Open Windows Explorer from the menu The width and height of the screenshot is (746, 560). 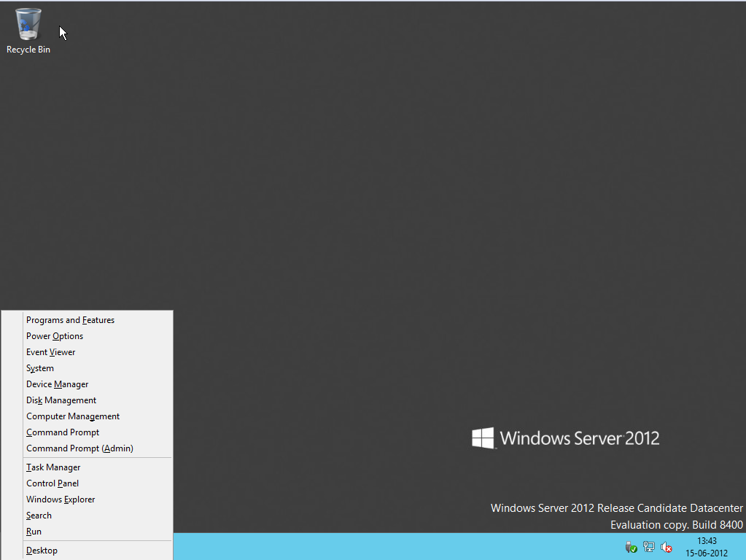(61, 499)
